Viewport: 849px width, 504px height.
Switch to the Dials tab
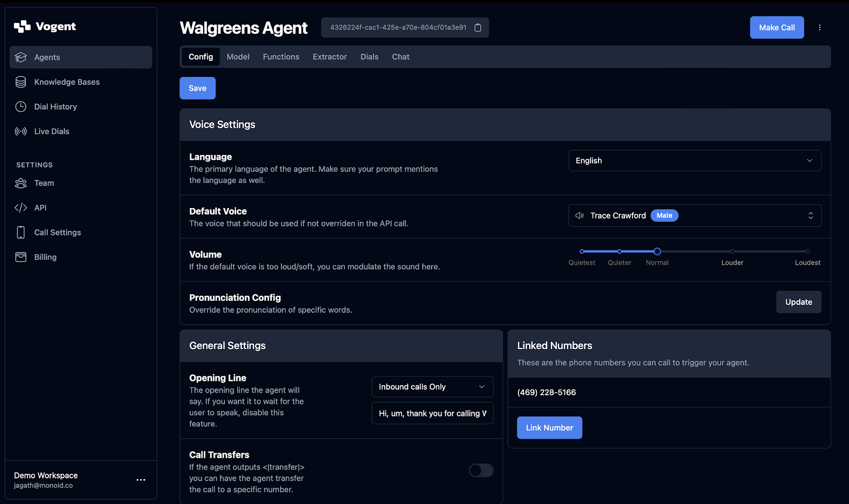tap(369, 57)
